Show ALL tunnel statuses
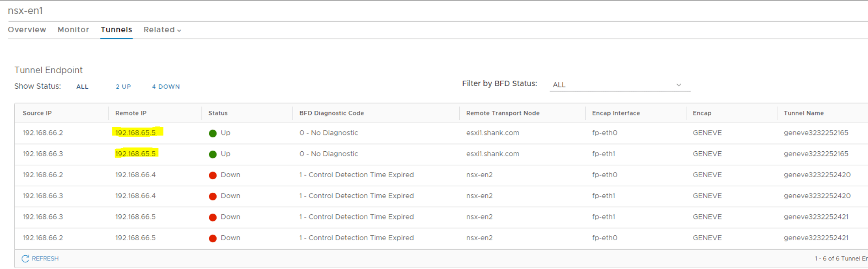The height and width of the screenshot is (269, 868). point(82,87)
